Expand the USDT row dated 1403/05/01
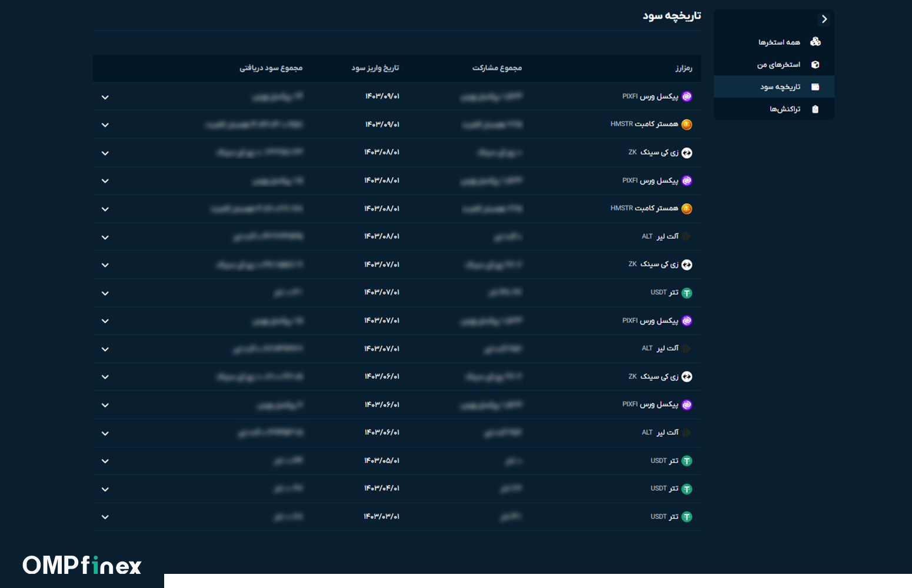The image size is (912, 588). (x=105, y=461)
